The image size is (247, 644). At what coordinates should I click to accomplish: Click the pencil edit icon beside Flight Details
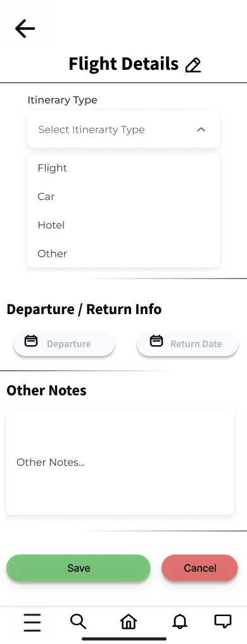tap(193, 65)
